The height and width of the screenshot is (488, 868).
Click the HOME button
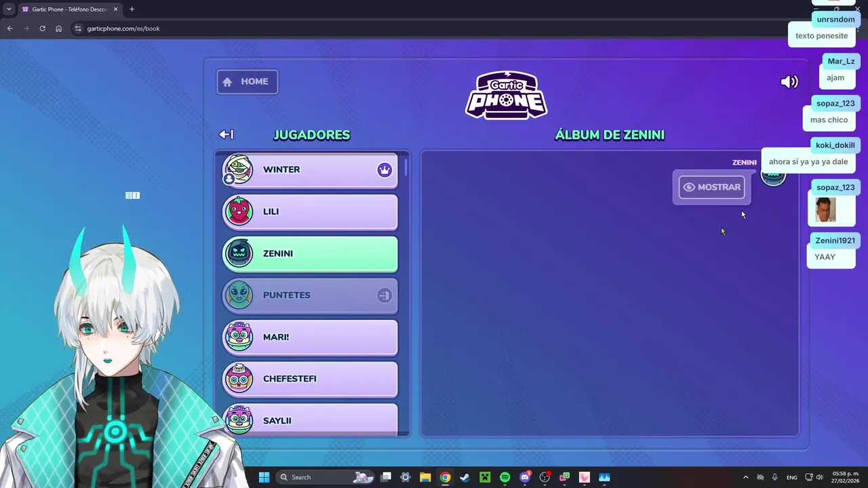[247, 82]
